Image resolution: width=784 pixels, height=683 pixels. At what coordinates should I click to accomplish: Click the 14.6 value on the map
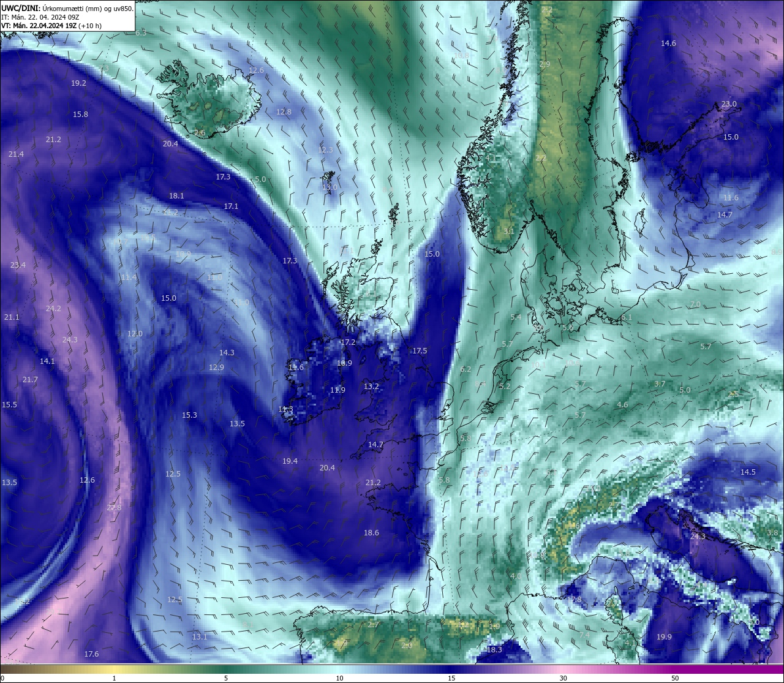click(x=668, y=43)
